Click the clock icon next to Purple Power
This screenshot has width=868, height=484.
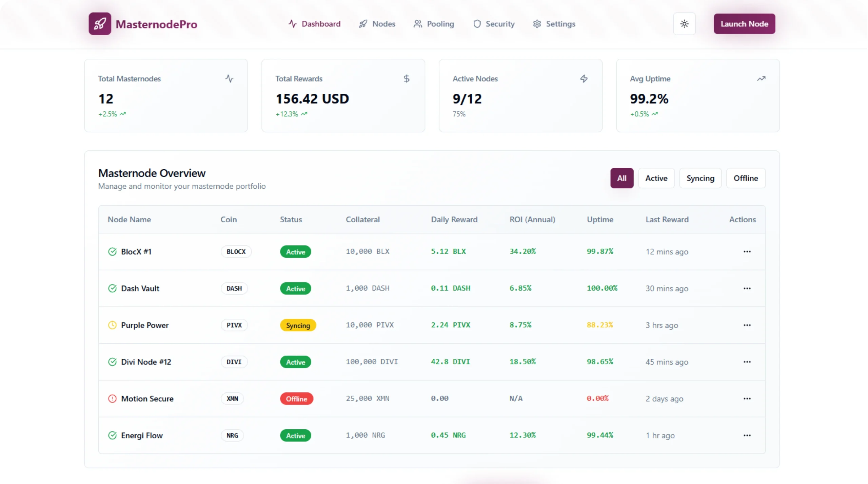point(112,325)
